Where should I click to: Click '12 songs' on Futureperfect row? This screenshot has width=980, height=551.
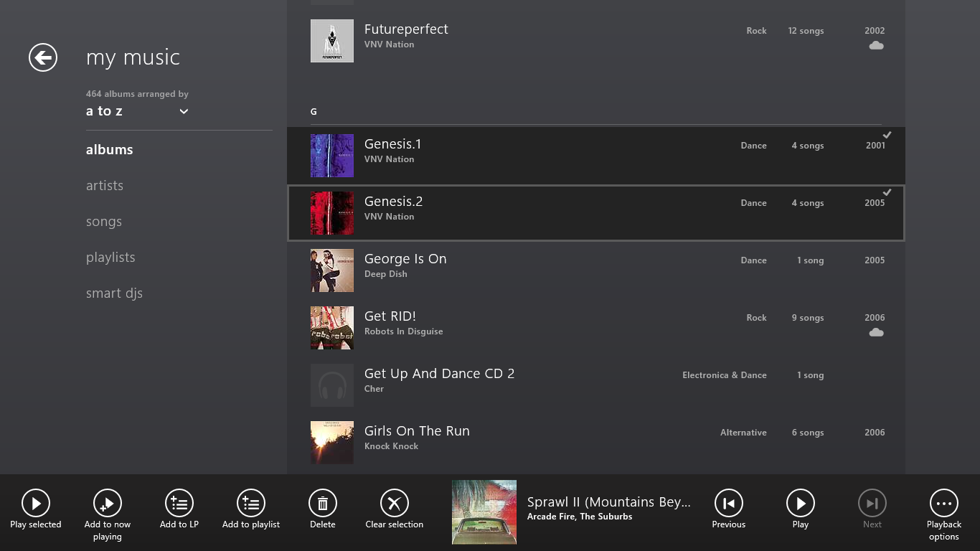tap(806, 31)
